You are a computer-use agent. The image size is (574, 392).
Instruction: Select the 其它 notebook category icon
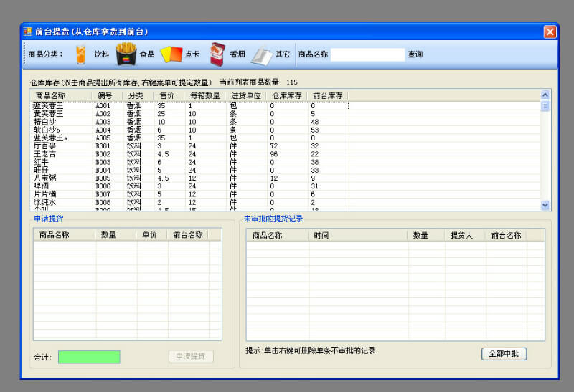[261, 54]
